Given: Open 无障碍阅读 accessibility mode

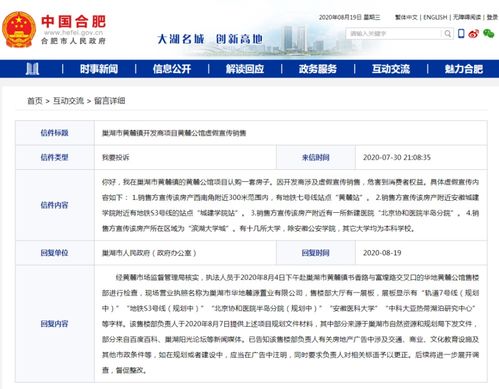Looking at the screenshot, I should click(x=467, y=17).
